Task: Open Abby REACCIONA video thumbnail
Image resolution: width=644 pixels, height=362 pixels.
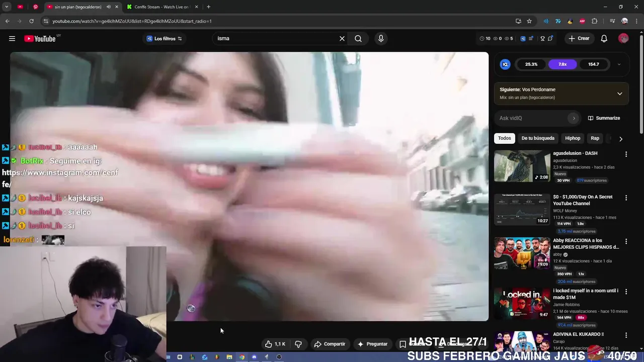Action: [522, 253]
